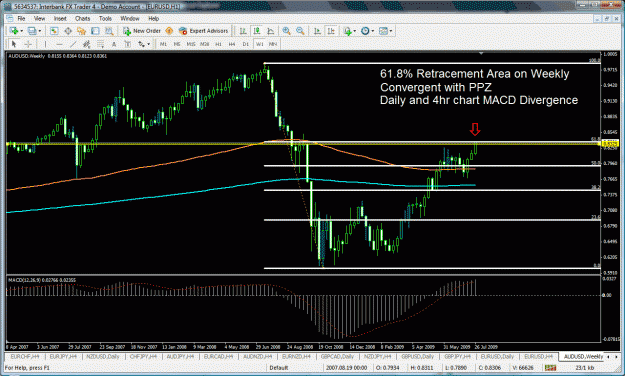
Task: Click the Indicators add icon
Action: 347,31
